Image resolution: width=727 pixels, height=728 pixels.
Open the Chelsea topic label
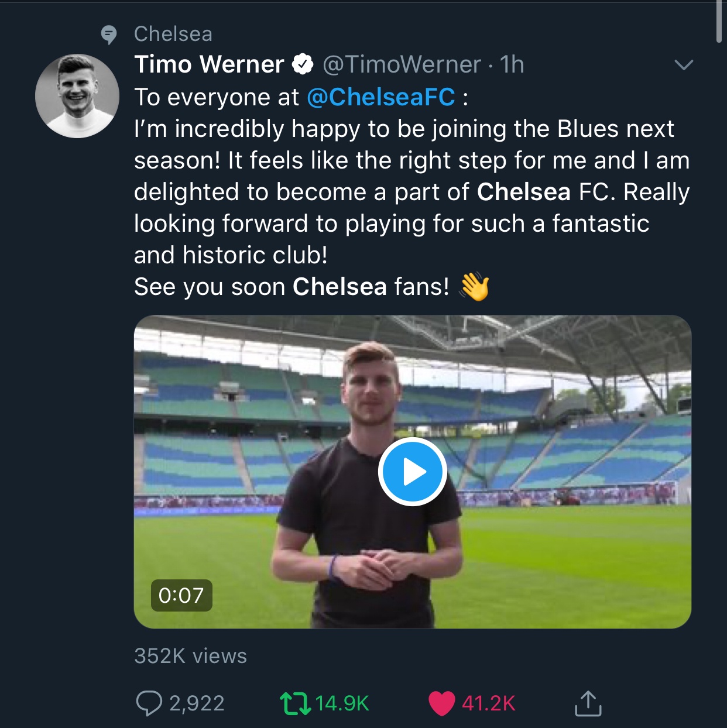173,34
